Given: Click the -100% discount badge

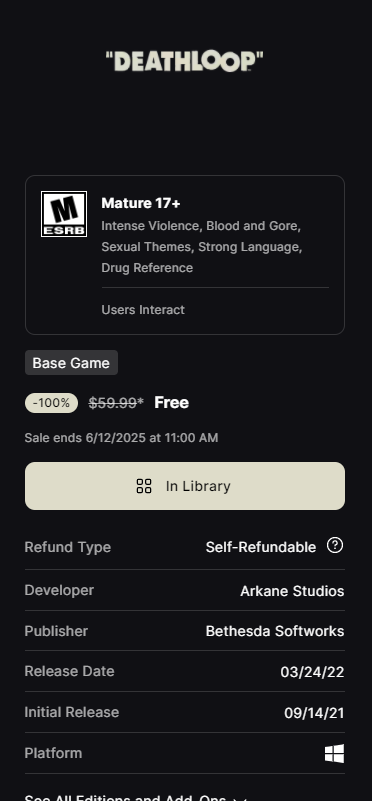Looking at the screenshot, I should pos(52,403).
